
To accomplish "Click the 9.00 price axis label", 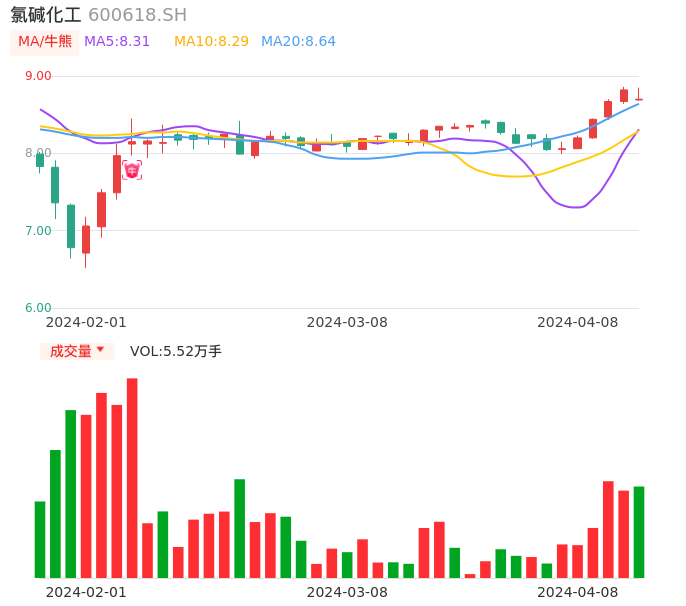I will (x=38, y=76).
